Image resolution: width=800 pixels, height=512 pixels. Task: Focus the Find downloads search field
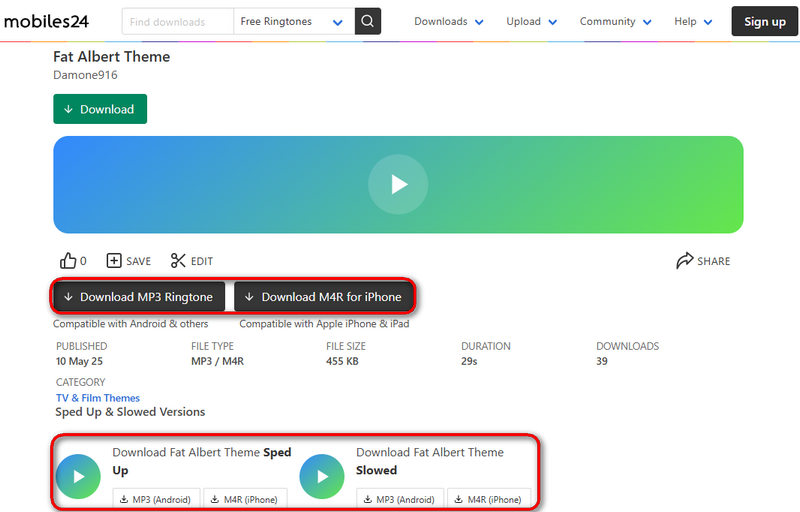click(x=178, y=21)
